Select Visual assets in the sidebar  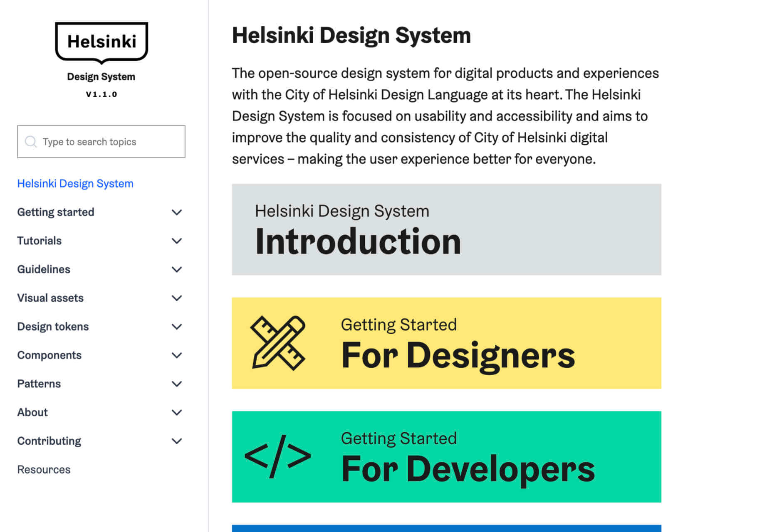pyautogui.click(x=50, y=298)
